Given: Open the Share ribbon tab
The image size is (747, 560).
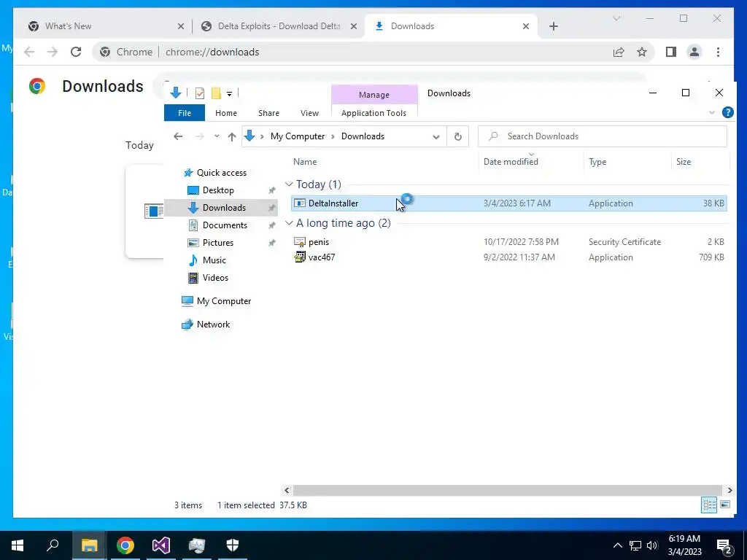Looking at the screenshot, I should click(268, 113).
